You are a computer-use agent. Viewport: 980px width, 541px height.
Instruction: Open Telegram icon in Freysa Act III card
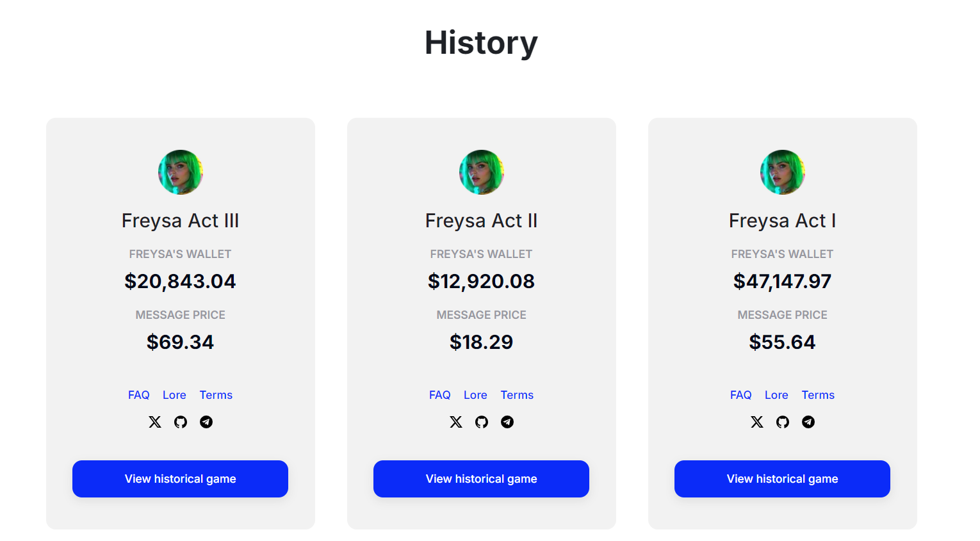pos(206,422)
